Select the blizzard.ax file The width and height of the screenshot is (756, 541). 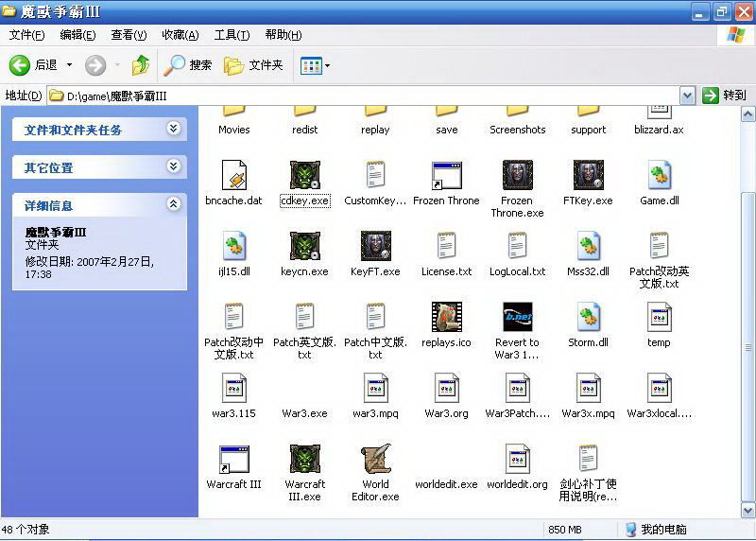click(x=659, y=121)
